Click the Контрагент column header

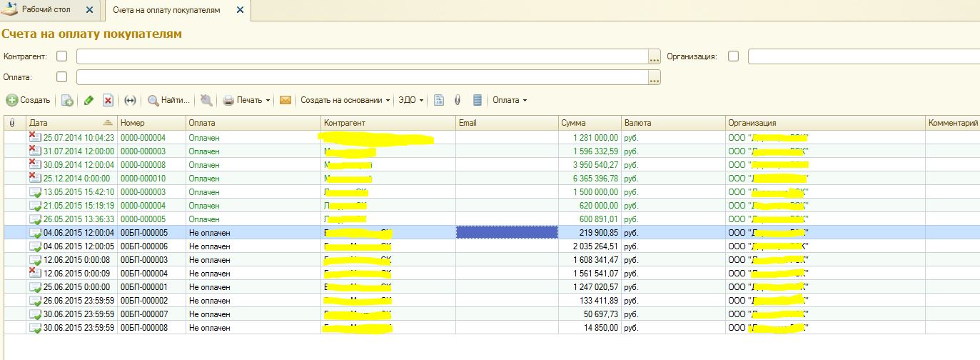[388, 123]
